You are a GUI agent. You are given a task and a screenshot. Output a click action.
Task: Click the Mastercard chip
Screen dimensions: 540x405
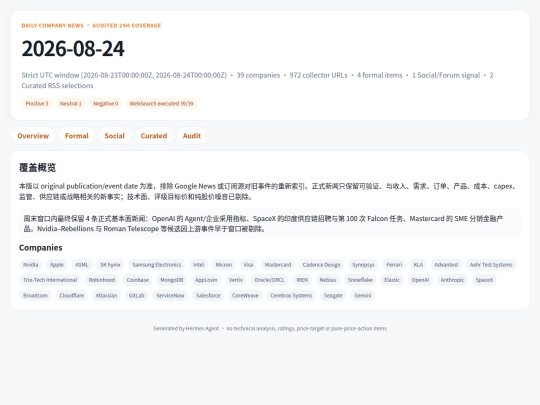point(278,265)
